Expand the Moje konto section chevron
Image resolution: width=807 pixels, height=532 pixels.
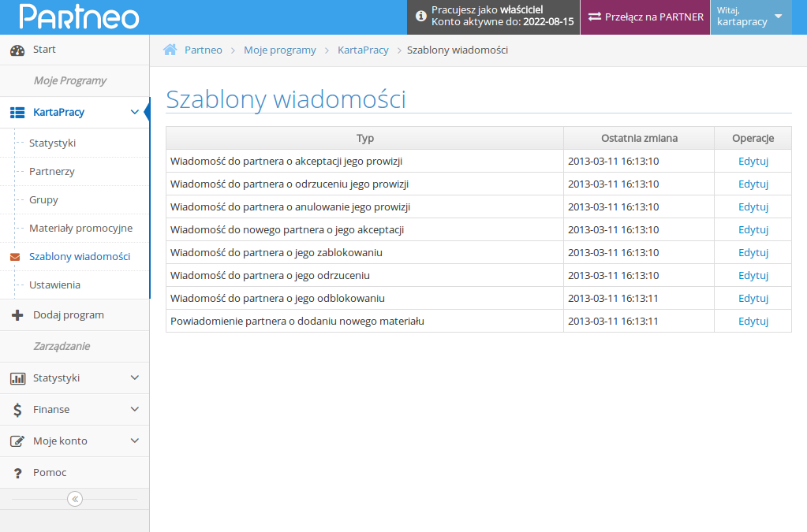click(134, 441)
